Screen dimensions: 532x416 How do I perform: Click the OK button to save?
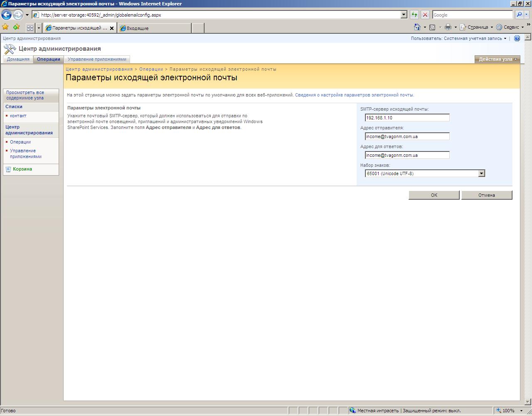point(434,195)
